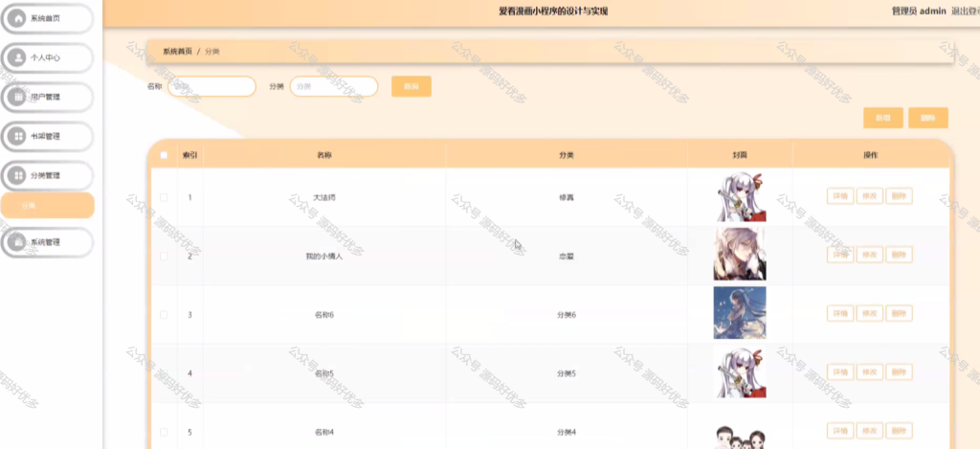Open the cover thumbnail of 我的小情人
Image resolution: width=980 pixels, height=449 pixels.
(x=740, y=254)
